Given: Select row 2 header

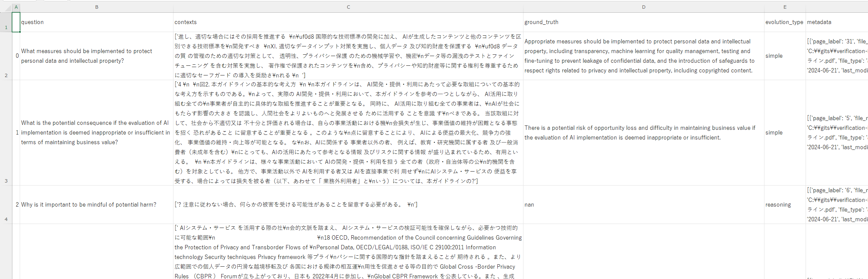Looking at the screenshot, I should point(6,56).
